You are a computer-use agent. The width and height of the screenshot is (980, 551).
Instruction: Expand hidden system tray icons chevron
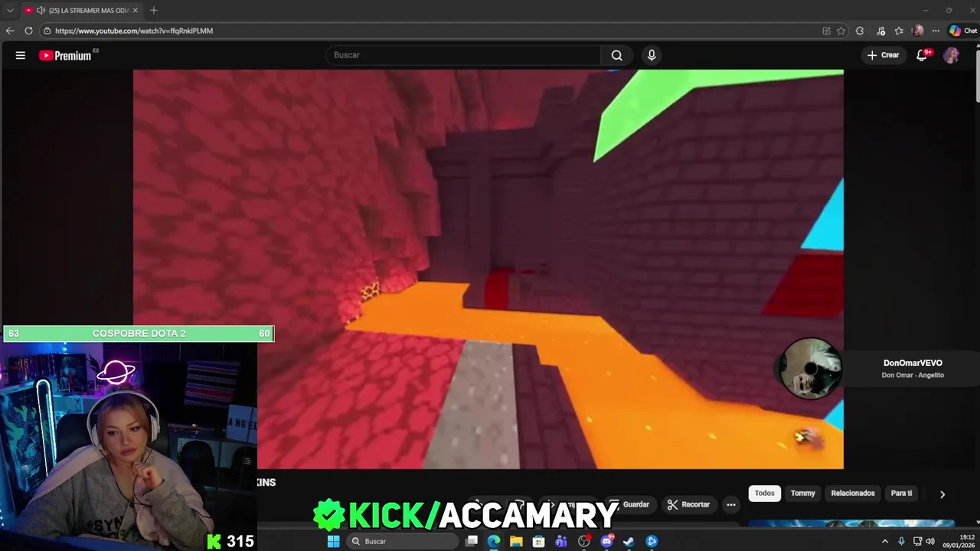[x=885, y=541]
